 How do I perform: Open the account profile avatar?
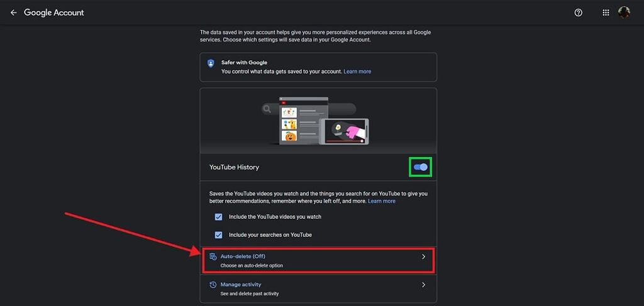click(624, 13)
